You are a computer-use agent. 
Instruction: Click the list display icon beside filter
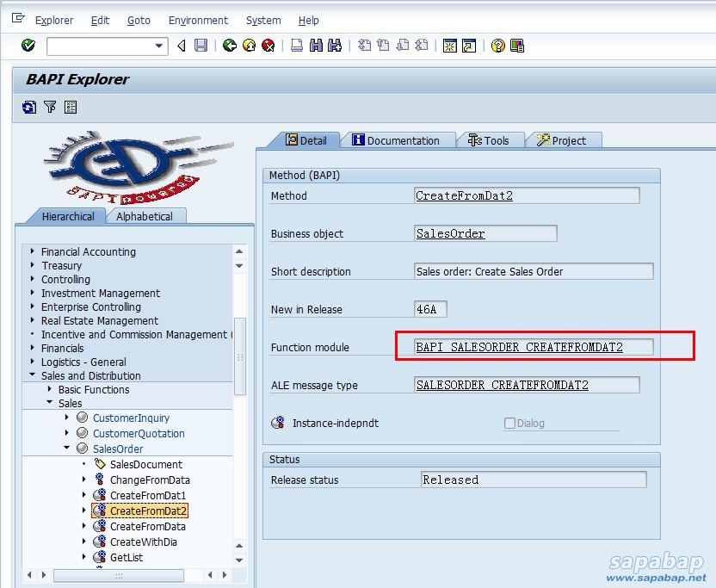[x=71, y=108]
